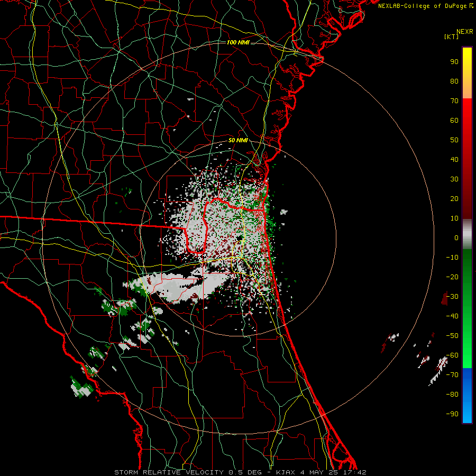
Task: Select the Storm Relative Velocity KJAX caption
Action: 241,472
